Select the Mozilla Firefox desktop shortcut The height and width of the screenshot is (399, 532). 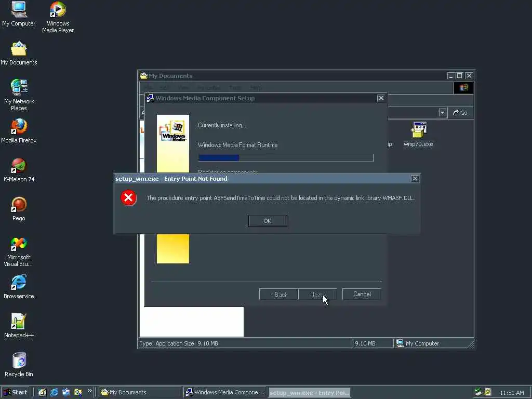coord(19,131)
